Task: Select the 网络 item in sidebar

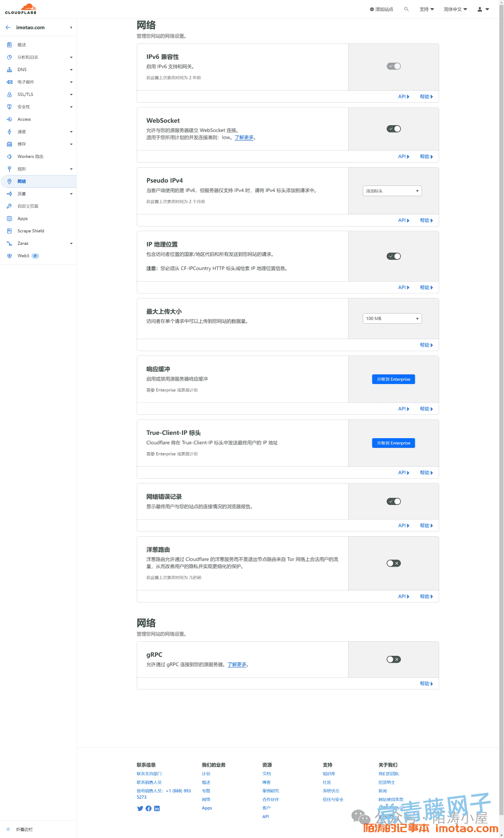Action: (39, 181)
